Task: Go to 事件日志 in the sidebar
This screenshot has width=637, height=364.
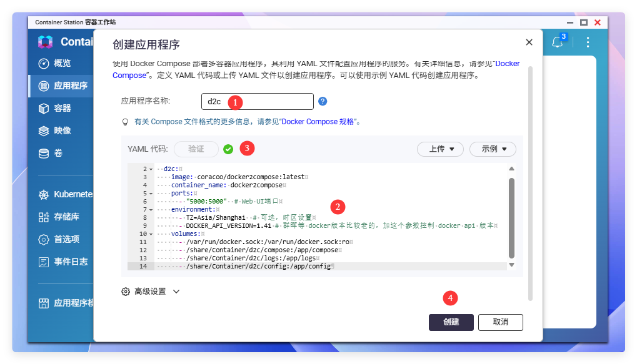Action: click(x=71, y=262)
